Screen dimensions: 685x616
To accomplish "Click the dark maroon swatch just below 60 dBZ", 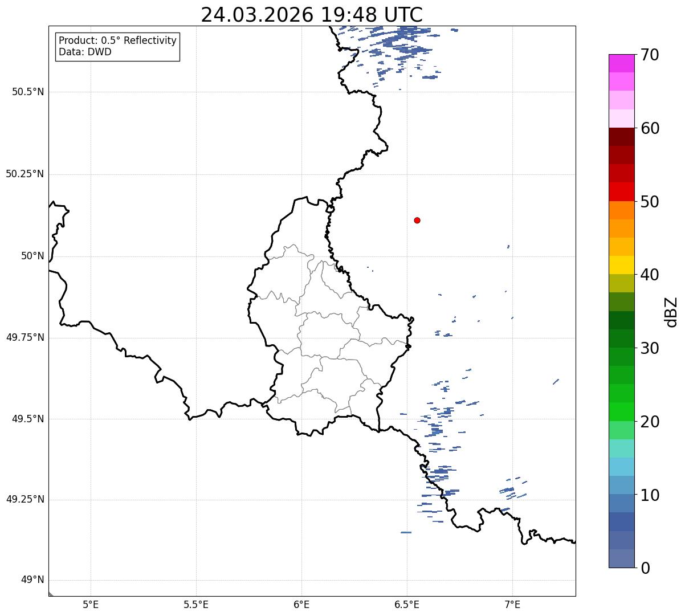I will click(x=621, y=137).
